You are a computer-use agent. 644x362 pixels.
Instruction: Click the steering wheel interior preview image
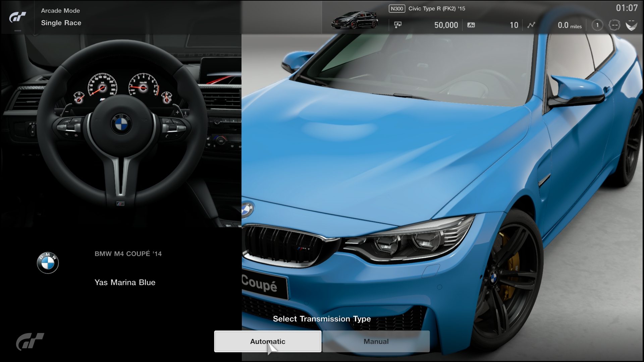point(121,131)
